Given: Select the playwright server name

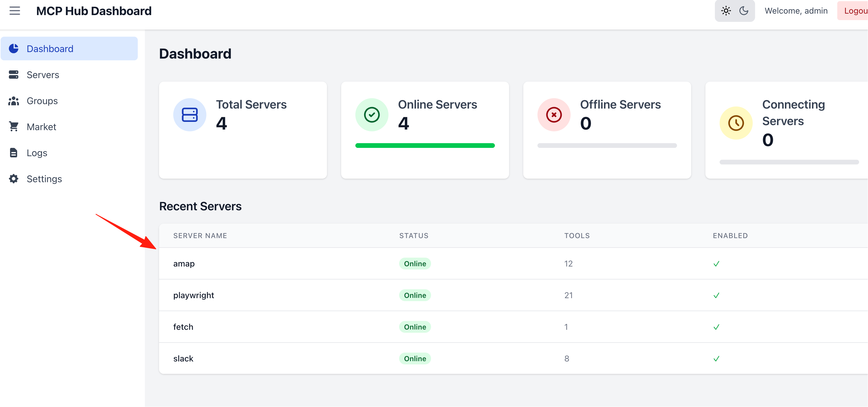Looking at the screenshot, I should (x=193, y=295).
